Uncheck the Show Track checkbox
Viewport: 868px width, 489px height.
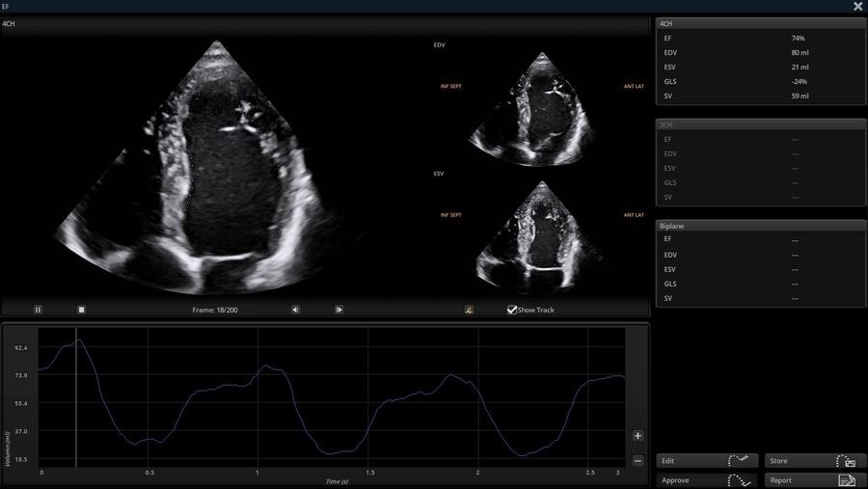pos(512,310)
